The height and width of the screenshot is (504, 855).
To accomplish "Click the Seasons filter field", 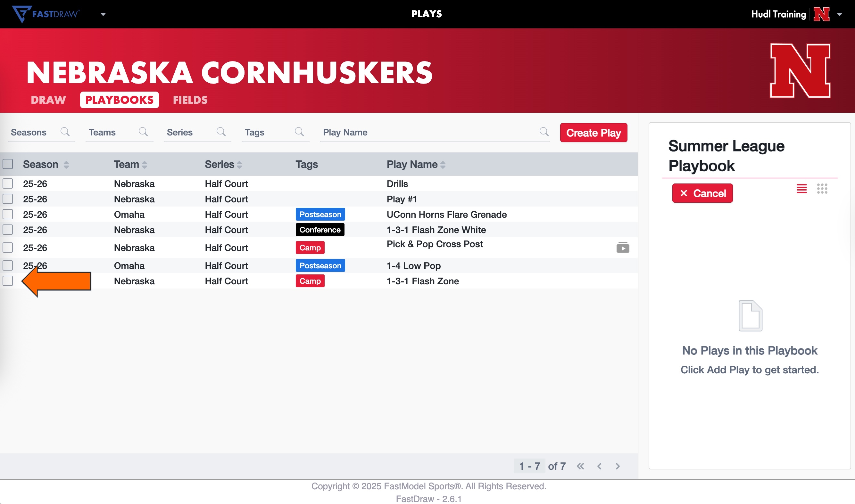I will click(41, 133).
